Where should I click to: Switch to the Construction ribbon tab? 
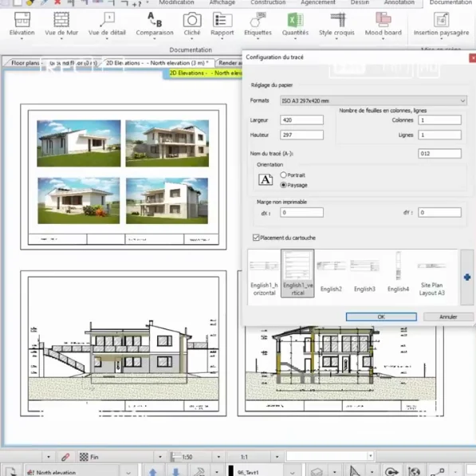coord(268,2)
